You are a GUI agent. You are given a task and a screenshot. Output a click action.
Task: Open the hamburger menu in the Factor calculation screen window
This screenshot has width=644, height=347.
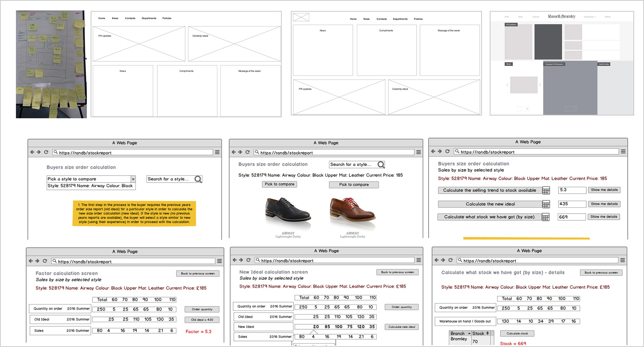[219, 261]
